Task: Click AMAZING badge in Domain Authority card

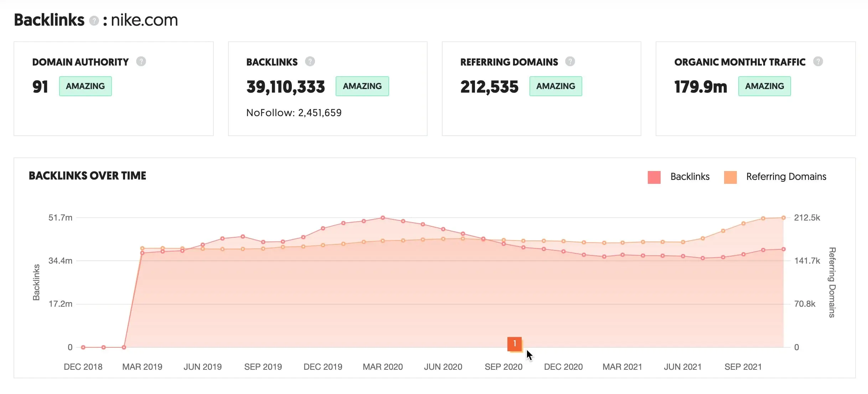Action: (86, 86)
